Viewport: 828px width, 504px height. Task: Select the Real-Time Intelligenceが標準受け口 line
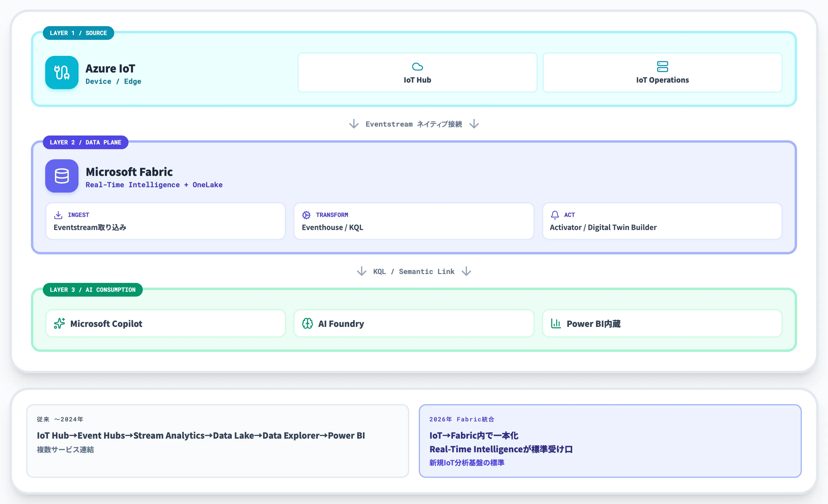click(501, 449)
